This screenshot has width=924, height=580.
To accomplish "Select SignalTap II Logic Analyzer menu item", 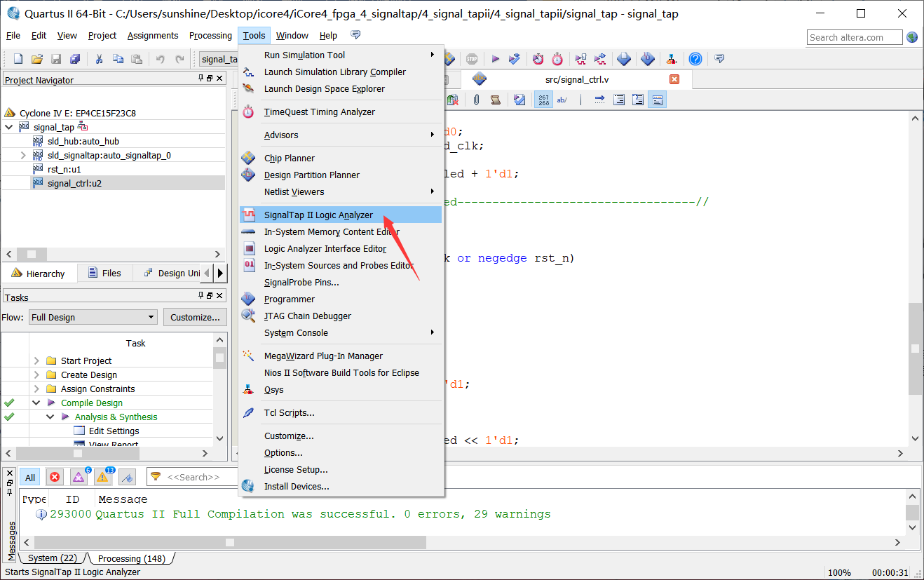I will click(x=318, y=215).
